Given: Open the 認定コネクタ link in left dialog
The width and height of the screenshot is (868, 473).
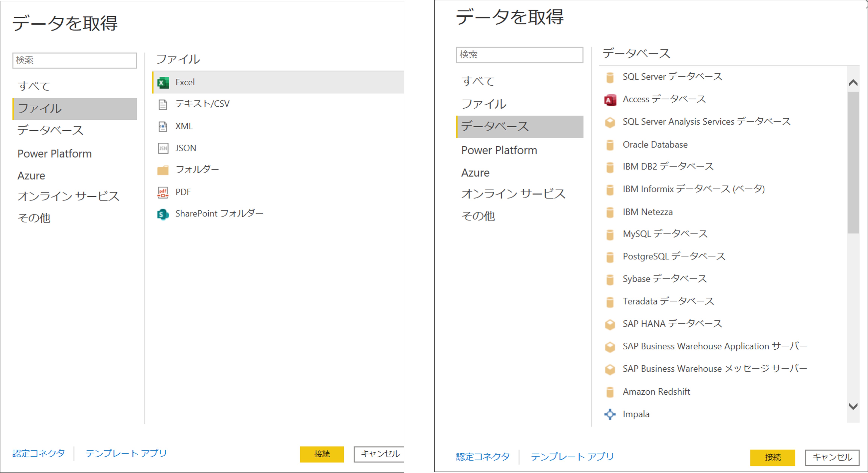Looking at the screenshot, I should coord(39,453).
